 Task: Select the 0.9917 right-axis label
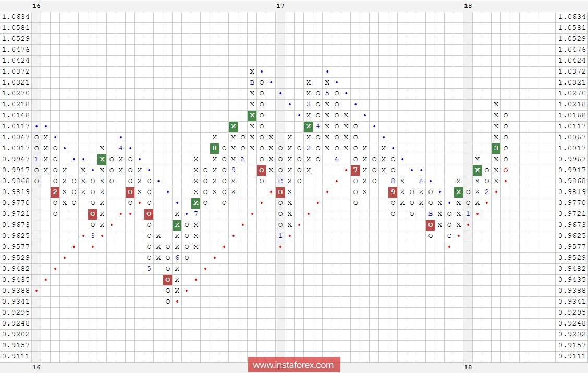(x=572, y=170)
